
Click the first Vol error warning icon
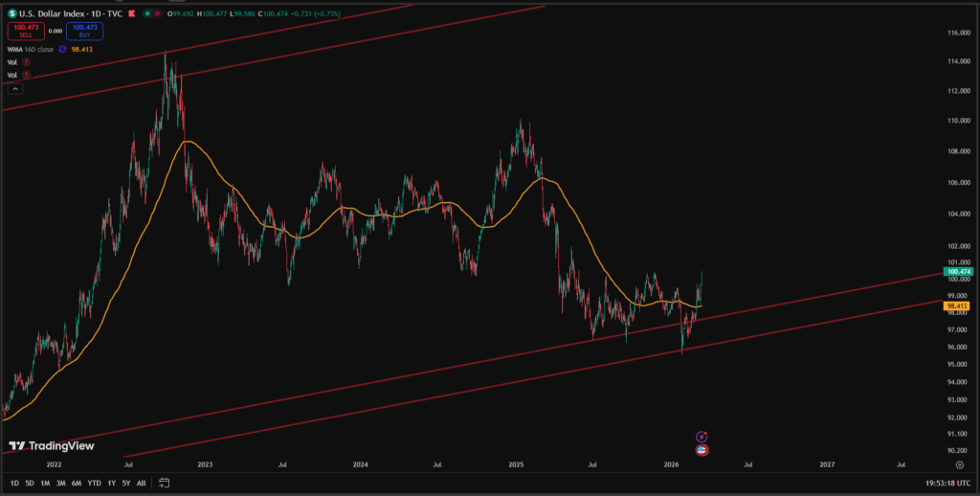click(x=26, y=62)
